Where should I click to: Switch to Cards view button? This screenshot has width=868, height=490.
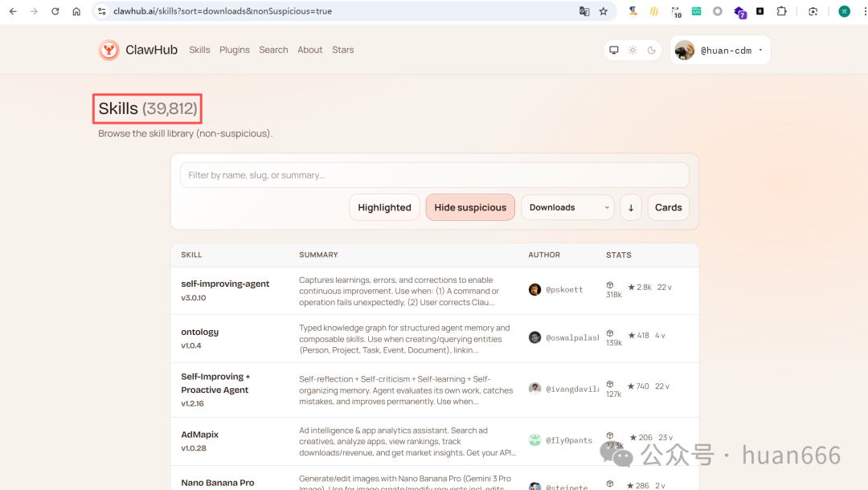click(x=668, y=207)
